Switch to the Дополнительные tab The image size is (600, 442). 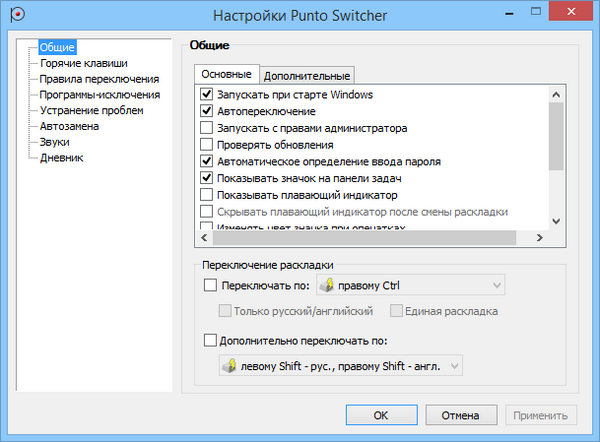click(306, 76)
